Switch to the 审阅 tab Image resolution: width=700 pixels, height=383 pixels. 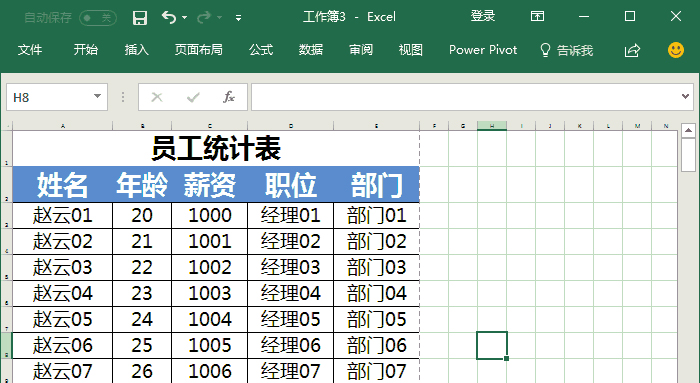(x=361, y=50)
